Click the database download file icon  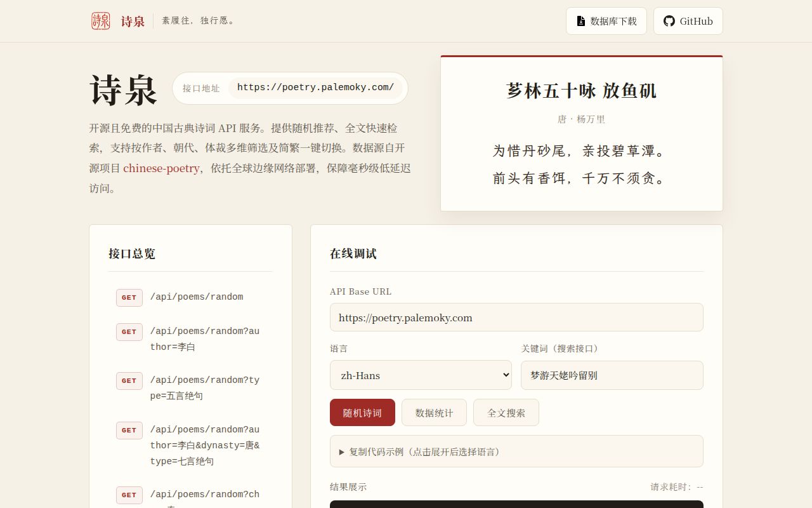[580, 21]
